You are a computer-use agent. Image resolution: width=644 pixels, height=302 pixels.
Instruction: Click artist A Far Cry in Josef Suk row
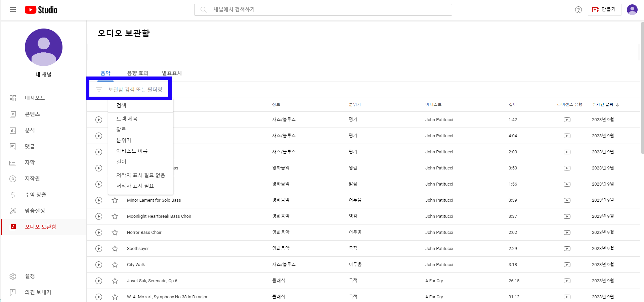pos(434,281)
